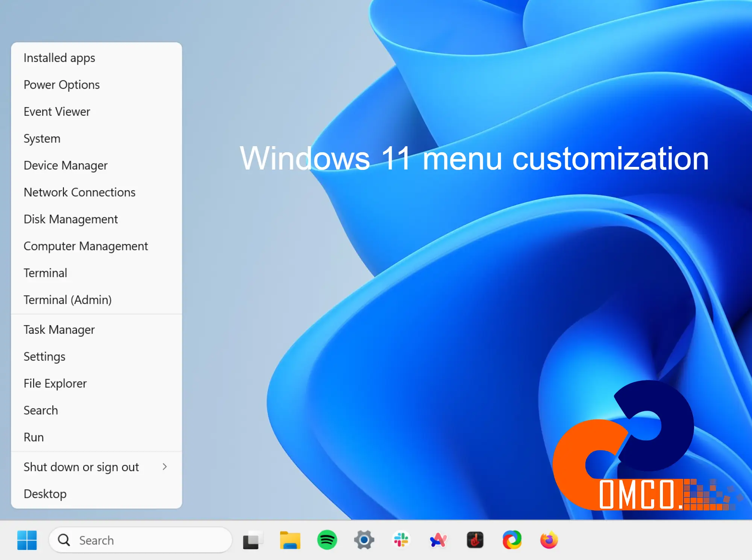This screenshot has height=560, width=752.
Task: Click the Windows Start button
Action: tap(27, 540)
